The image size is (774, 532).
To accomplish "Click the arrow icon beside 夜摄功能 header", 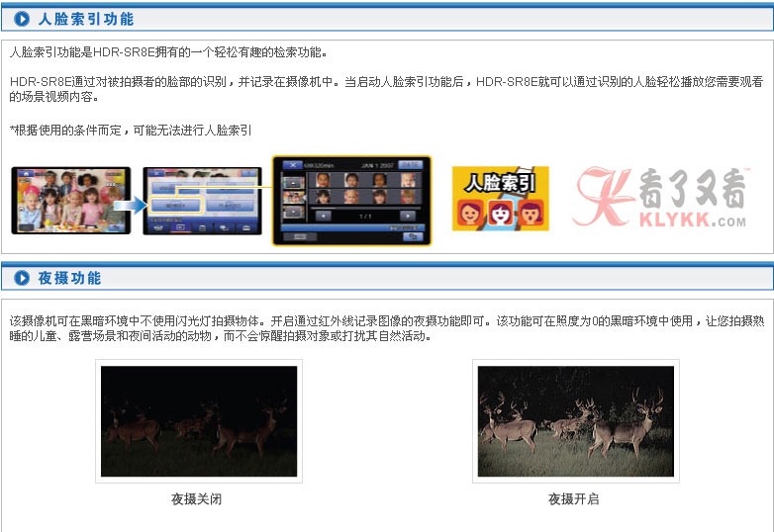I will tap(22, 278).
